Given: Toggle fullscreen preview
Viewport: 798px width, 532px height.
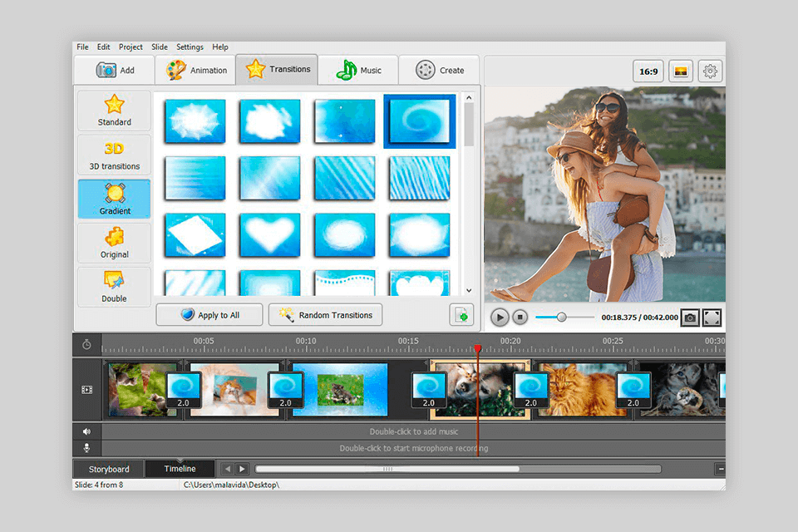Looking at the screenshot, I should (712, 318).
